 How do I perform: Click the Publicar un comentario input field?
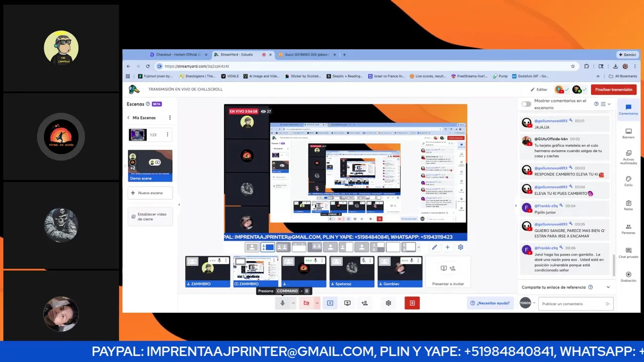click(x=576, y=304)
